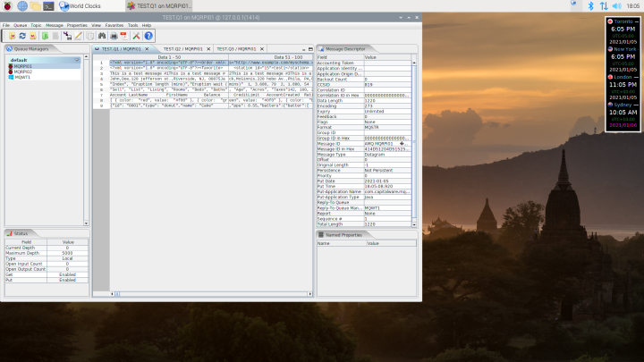This screenshot has height=362, width=644.
Task: Click the pencil edit icon in the toolbar
Action: point(79,36)
